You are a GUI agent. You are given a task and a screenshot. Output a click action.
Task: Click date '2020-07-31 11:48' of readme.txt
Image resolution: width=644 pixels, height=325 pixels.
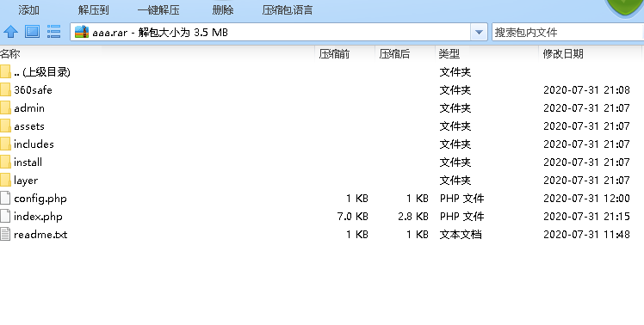(586, 235)
